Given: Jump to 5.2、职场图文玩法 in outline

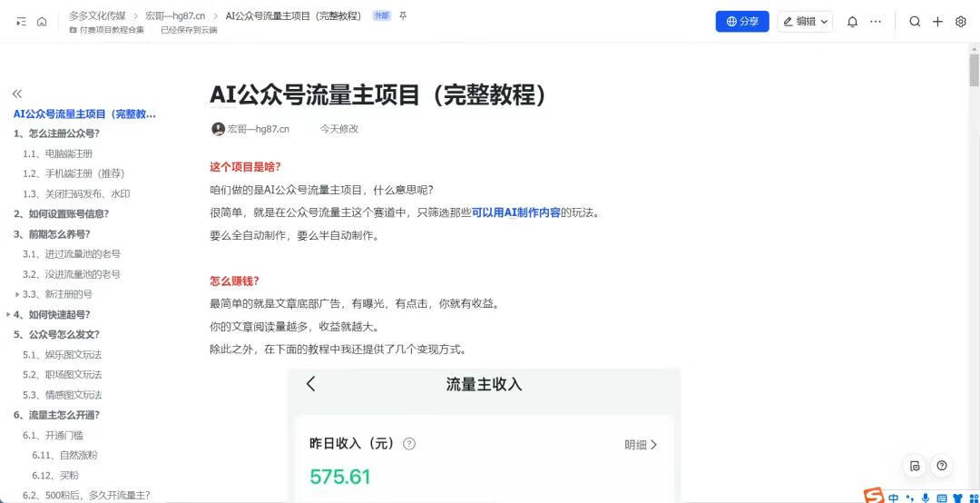Looking at the screenshot, I should [x=63, y=375].
